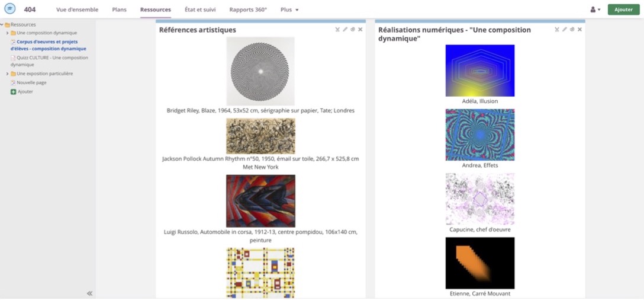This screenshot has height=300, width=644.
Task: Open Quizz CULTURE page in the tree
Action: (52, 58)
